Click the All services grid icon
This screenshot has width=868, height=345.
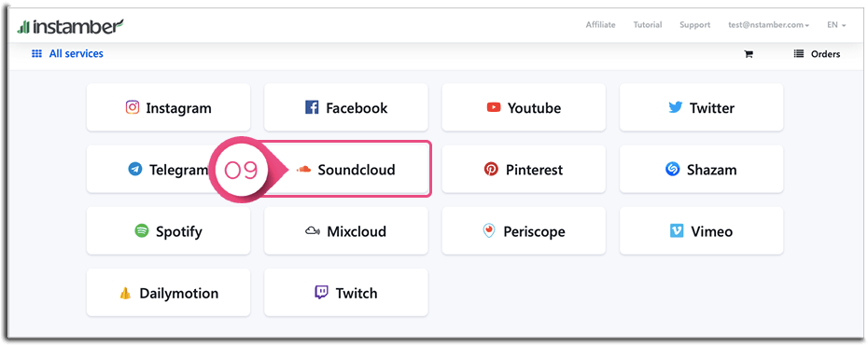coord(36,54)
